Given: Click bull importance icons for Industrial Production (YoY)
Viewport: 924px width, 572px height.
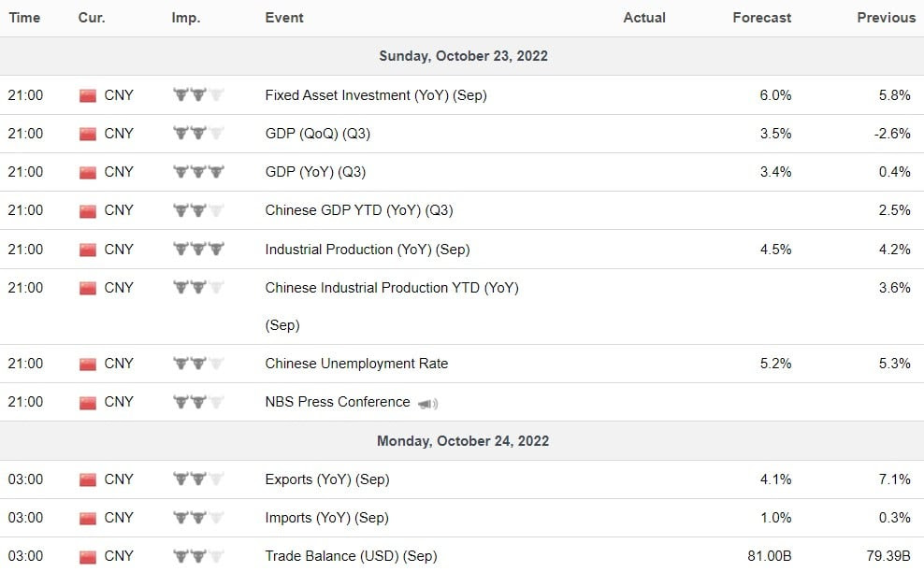Looking at the screenshot, I should click(x=199, y=250).
